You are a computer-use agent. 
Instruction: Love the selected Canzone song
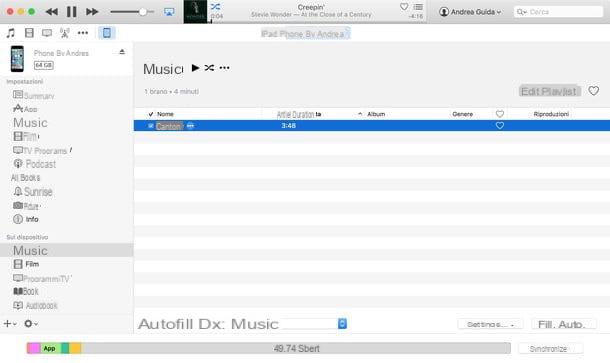point(500,126)
